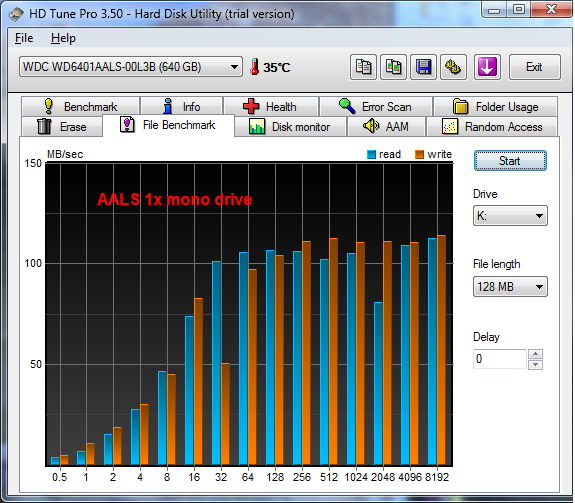Screen dimensions: 575x503
Task: Increase Delay with the up arrow
Action: pos(535,354)
